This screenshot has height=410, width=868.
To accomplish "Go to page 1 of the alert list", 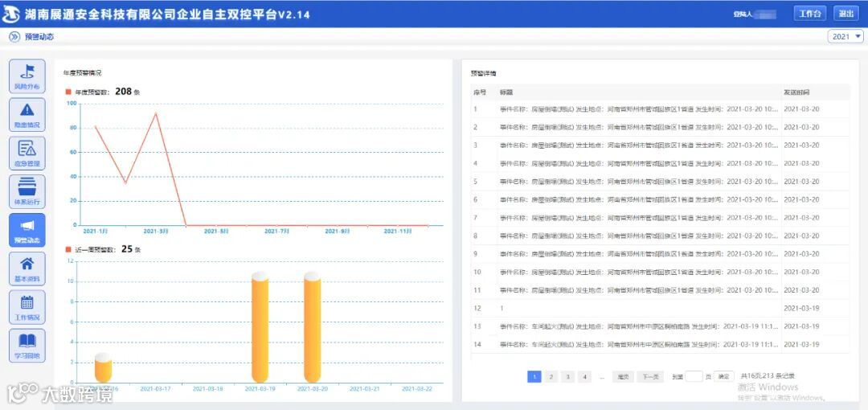I will click(534, 377).
